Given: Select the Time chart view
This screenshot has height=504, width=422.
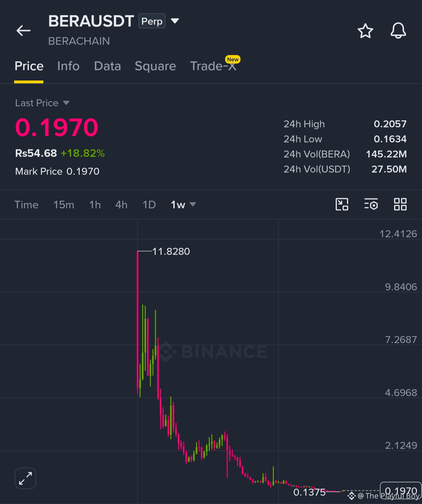Looking at the screenshot, I should coord(26,205).
